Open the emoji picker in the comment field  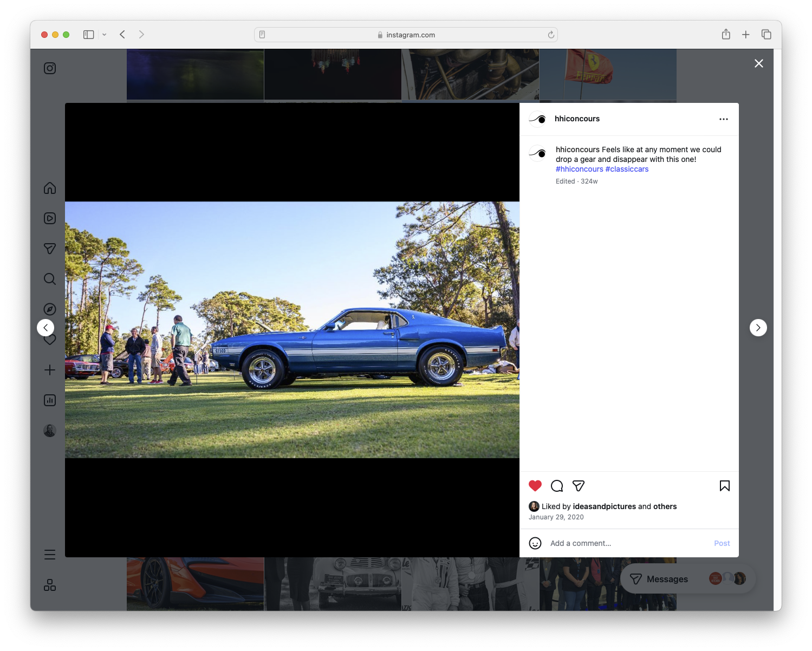click(535, 543)
